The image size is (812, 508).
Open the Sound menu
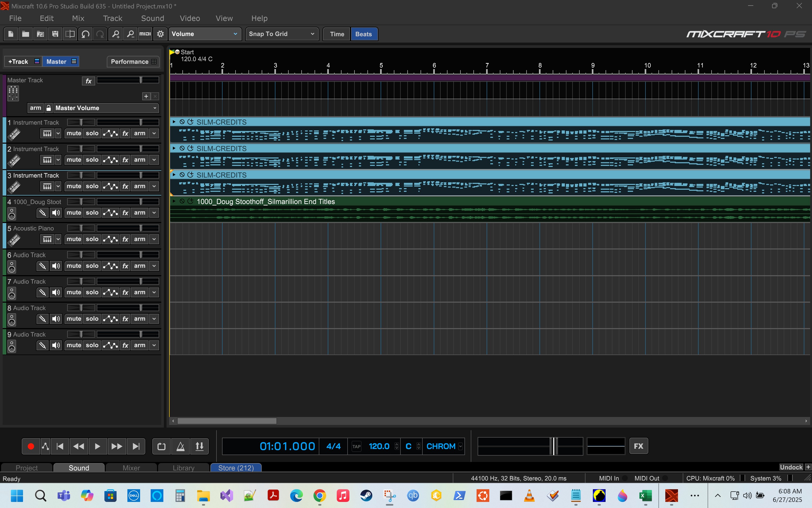point(153,19)
